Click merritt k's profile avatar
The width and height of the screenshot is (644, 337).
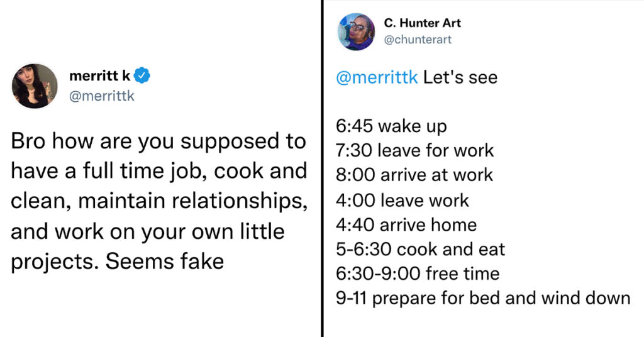tap(35, 86)
